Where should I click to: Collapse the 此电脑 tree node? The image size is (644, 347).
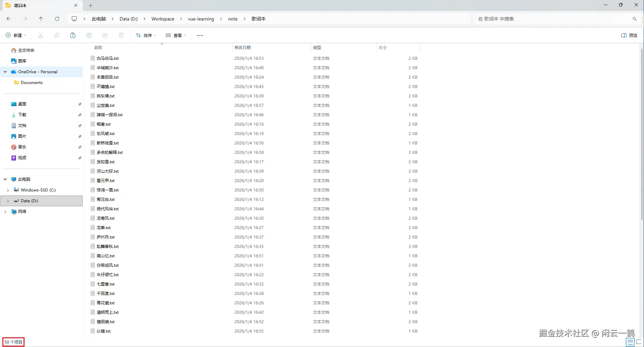(x=5, y=179)
